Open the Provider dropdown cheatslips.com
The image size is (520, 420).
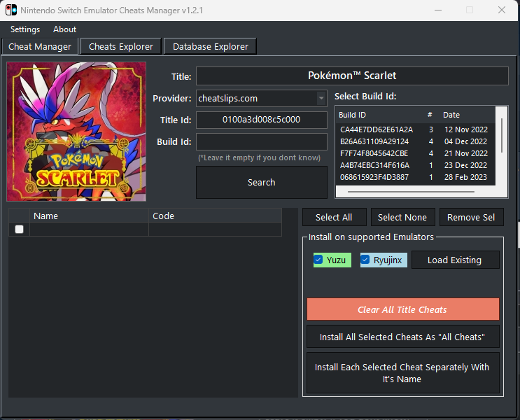click(261, 98)
